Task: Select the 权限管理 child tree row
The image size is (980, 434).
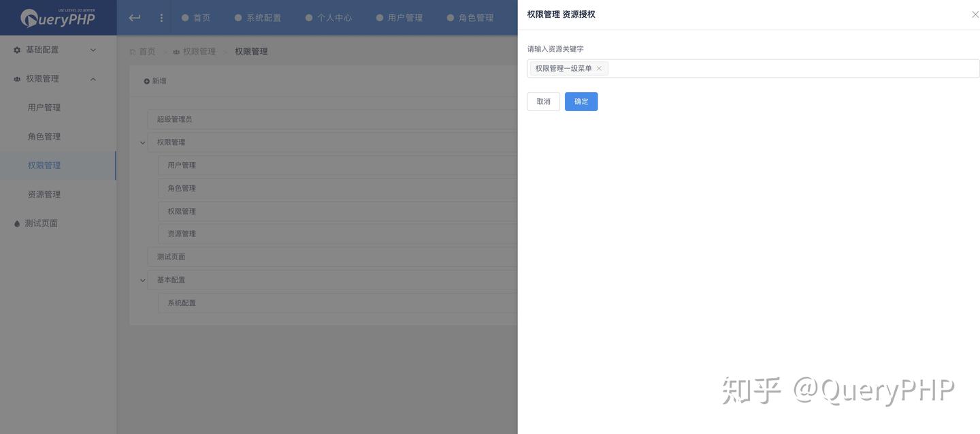Action: point(338,211)
